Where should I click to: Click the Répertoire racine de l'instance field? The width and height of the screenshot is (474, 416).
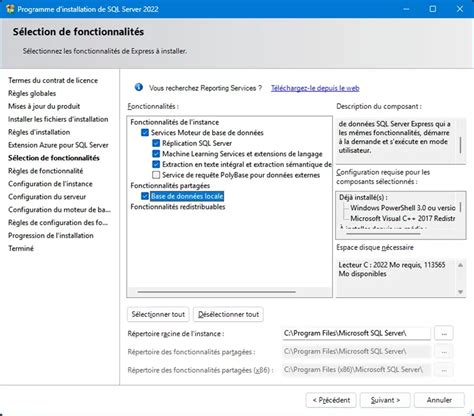click(356, 333)
